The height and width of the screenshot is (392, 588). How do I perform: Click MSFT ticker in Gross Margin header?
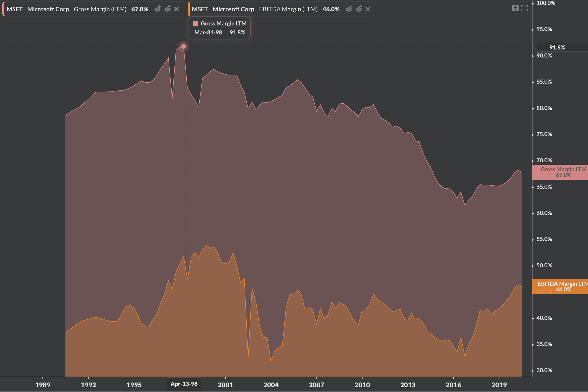click(x=15, y=9)
